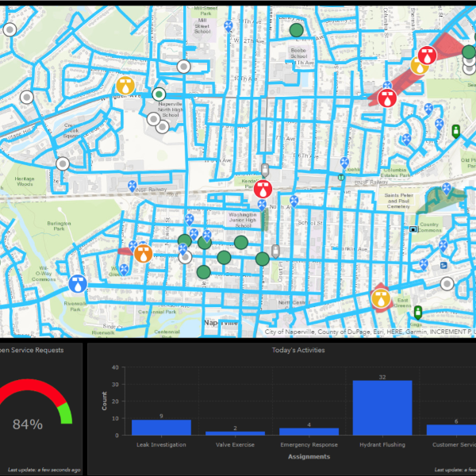
Task: Select the hydrant pin just left of North Ave label
Action: pyautogui.click(x=262, y=205)
